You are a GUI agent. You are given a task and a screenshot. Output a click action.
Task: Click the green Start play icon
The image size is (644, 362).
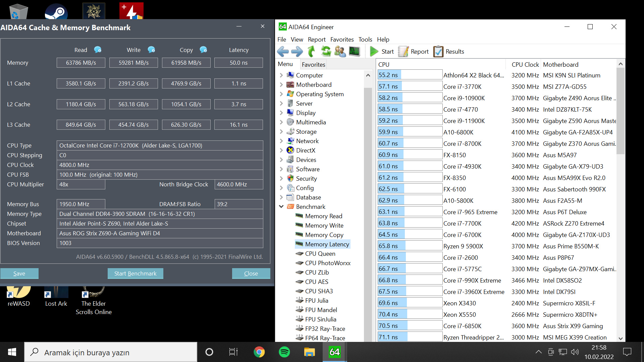374,51
